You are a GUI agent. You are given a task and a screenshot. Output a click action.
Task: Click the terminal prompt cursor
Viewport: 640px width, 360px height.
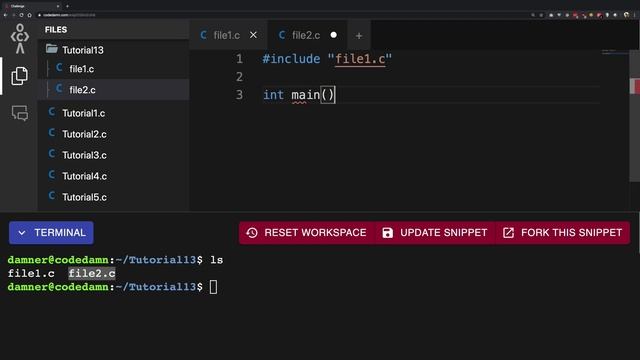213,287
